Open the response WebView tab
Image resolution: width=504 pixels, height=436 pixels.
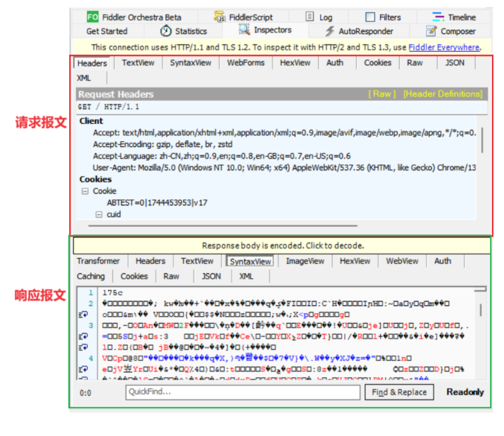pos(402,261)
